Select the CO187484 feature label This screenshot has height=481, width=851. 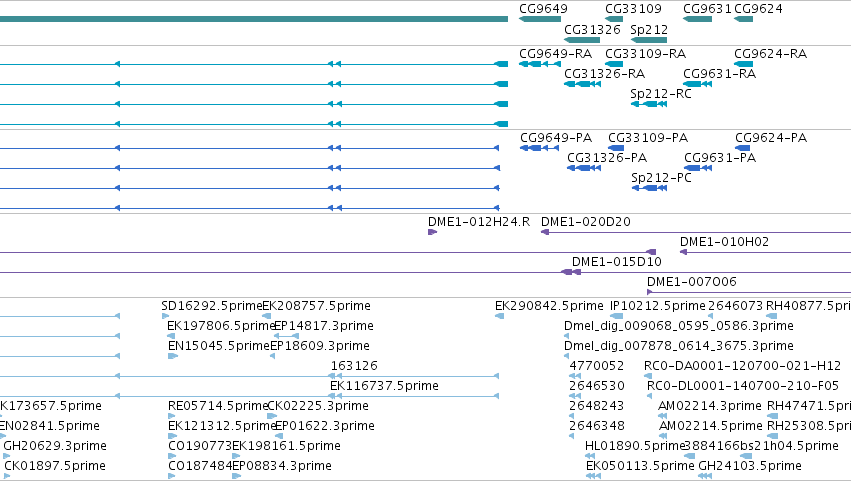click(200, 466)
